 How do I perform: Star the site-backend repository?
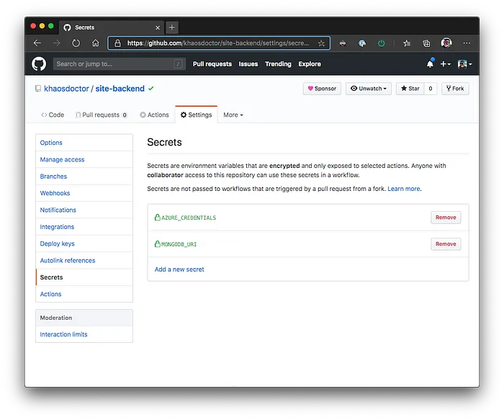410,89
